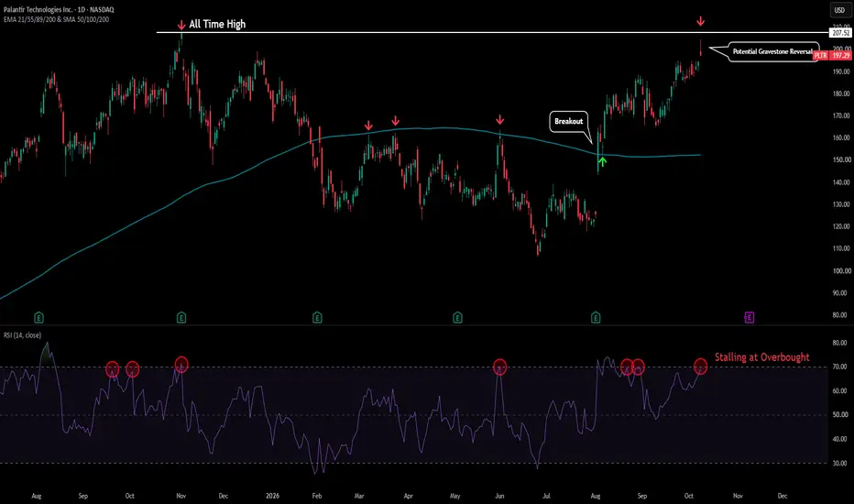
Task: Select the red arrow above the June price spike
Action: 500,120
